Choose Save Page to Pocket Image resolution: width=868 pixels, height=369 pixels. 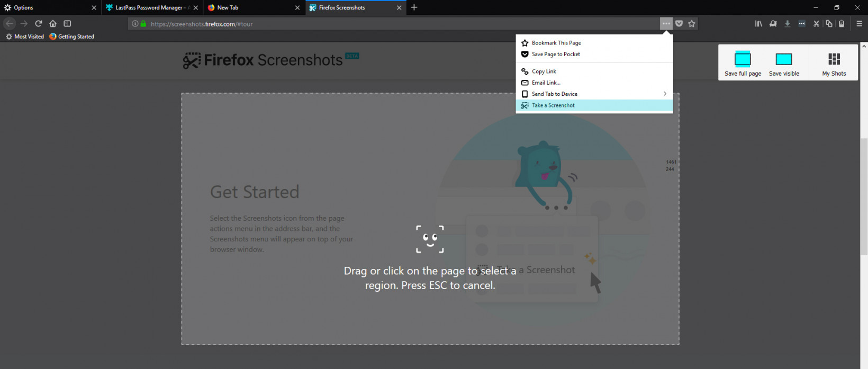pos(594,54)
